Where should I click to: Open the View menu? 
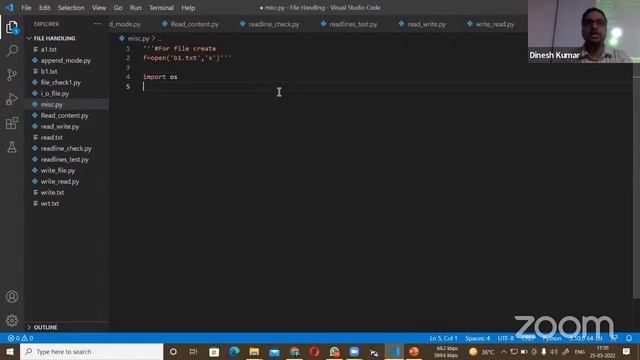click(99, 8)
